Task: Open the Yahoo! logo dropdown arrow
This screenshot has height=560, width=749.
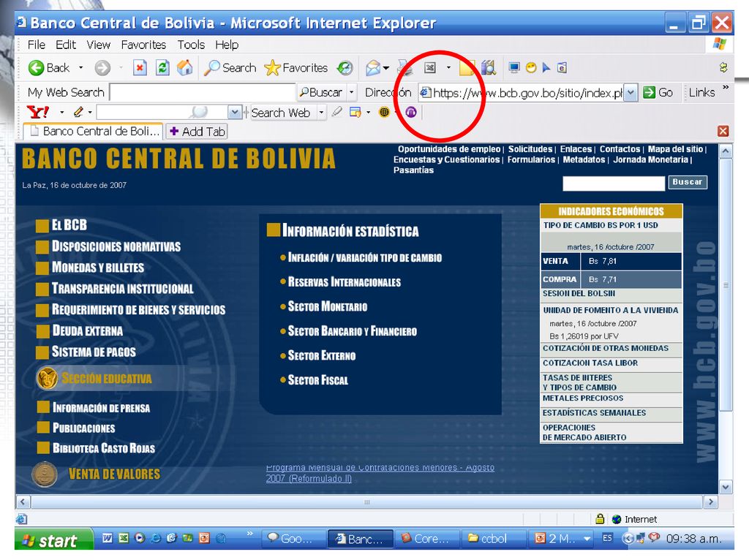Action: tap(61, 113)
